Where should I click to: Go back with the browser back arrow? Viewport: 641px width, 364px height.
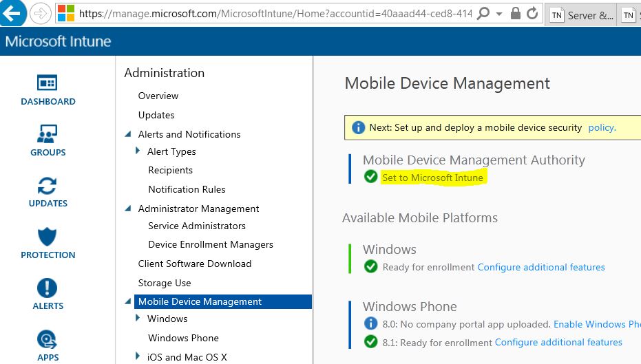coord(12,13)
